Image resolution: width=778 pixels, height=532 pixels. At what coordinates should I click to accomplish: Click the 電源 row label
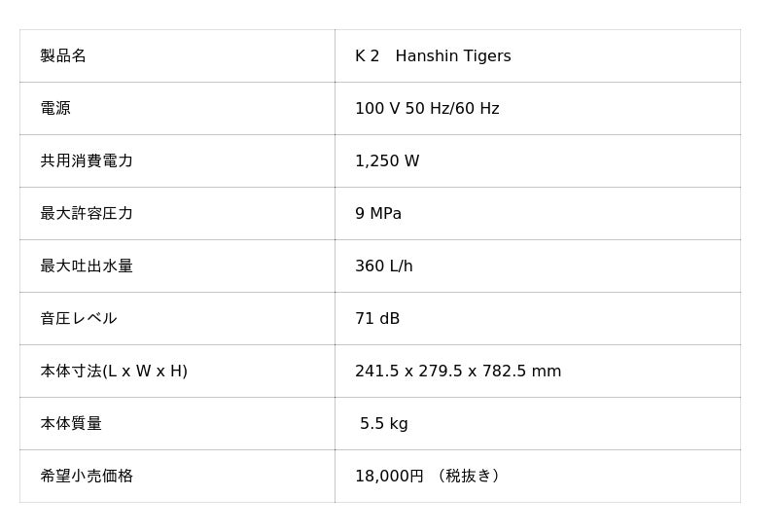click(x=55, y=109)
